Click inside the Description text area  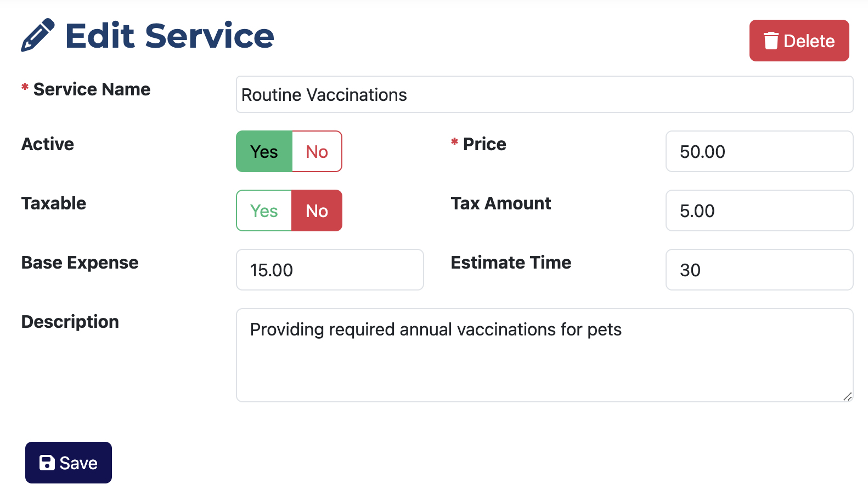(x=544, y=355)
